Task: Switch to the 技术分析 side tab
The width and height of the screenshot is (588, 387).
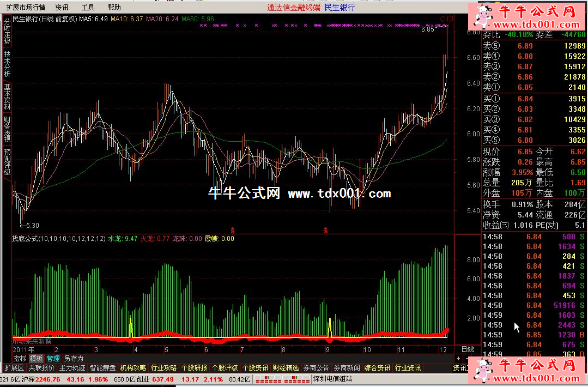Action: click(7, 64)
